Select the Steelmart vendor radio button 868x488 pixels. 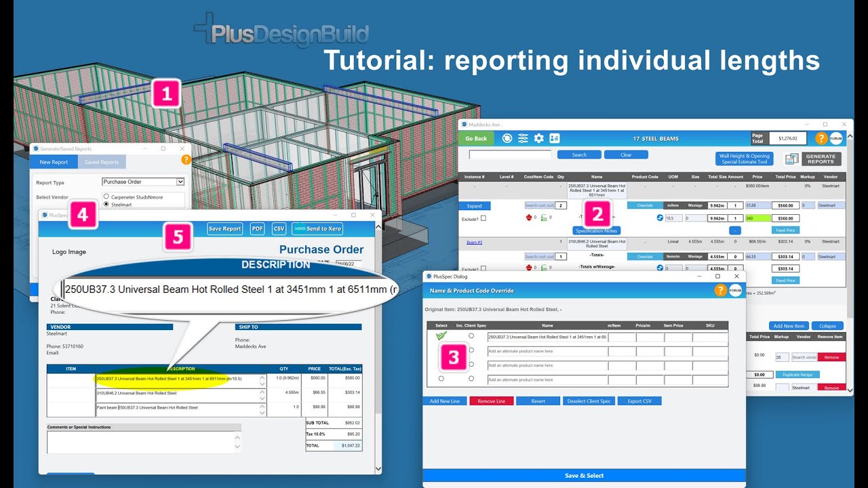tap(106, 204)
